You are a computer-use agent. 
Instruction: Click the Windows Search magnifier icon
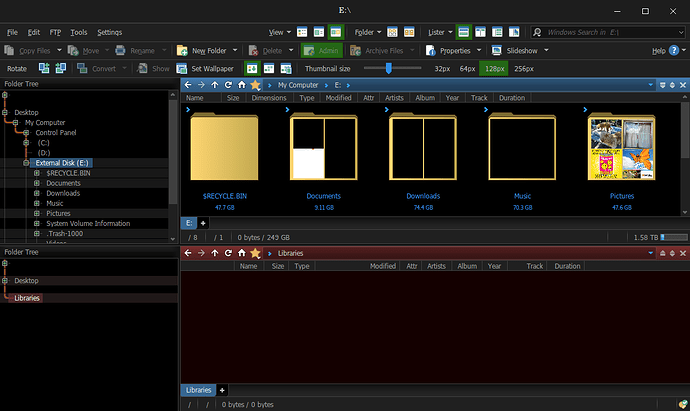(x=537, y=32)
